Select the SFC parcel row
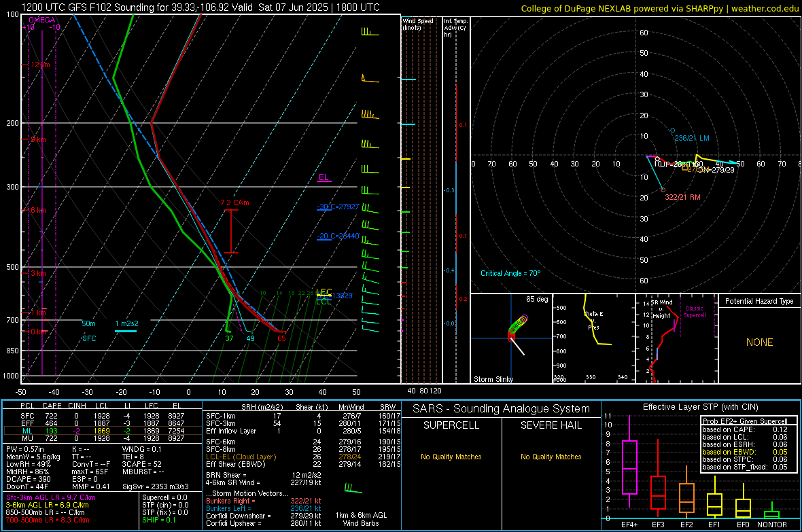 point(101,416)
